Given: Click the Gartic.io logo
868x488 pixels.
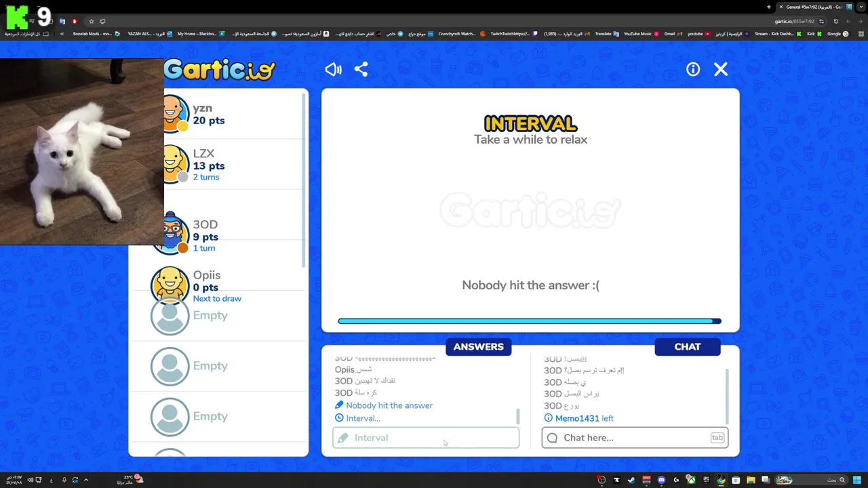Looking at the screenshot, I should (x=220, y=69).
